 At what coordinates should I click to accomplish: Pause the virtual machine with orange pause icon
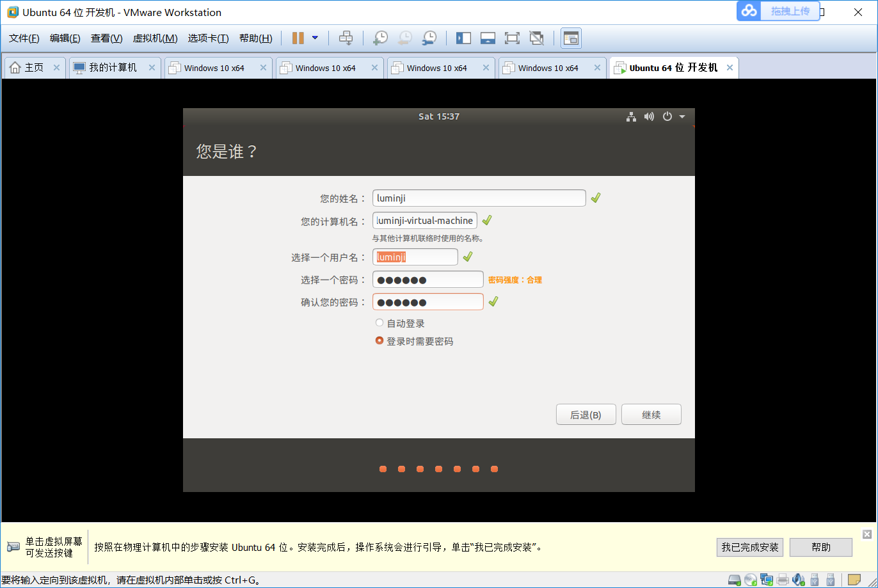[298, 38]
